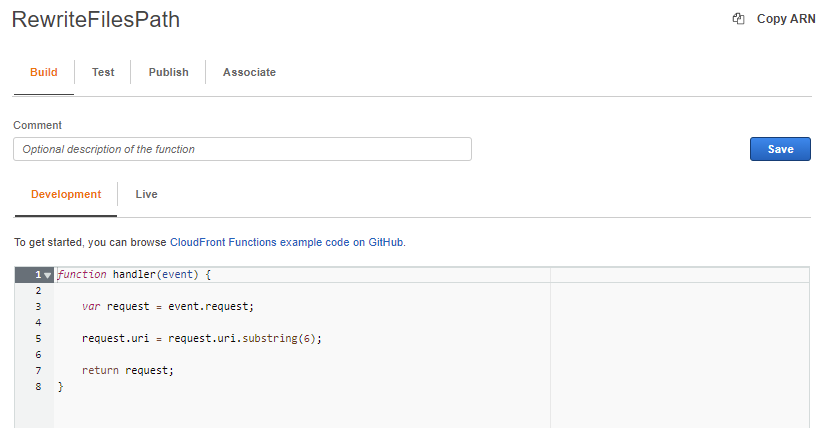Viewport: 833px width, 428px height.
Task: Click line number 5 in the gutter
Action: click(37, 338)
